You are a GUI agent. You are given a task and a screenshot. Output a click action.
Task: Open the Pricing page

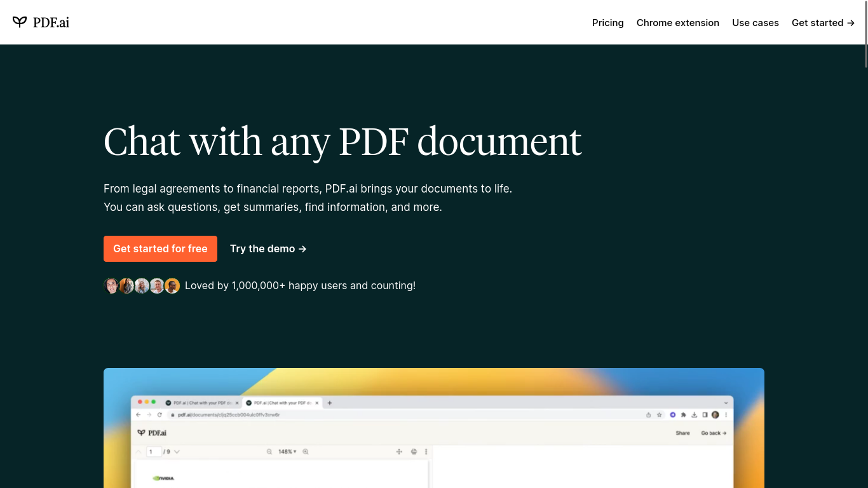607,23
